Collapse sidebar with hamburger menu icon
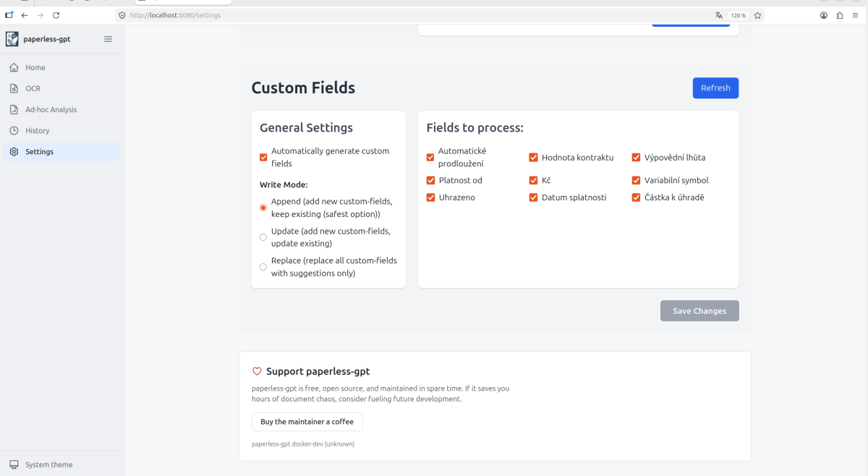Image resolution: width=868 pixels, height=476 pixels. (109, 39)
